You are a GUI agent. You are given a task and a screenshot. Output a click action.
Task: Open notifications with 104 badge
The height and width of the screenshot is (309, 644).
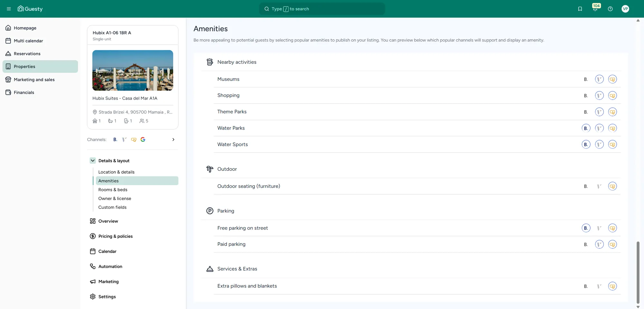pyautogui.click(x=595, y=8)
